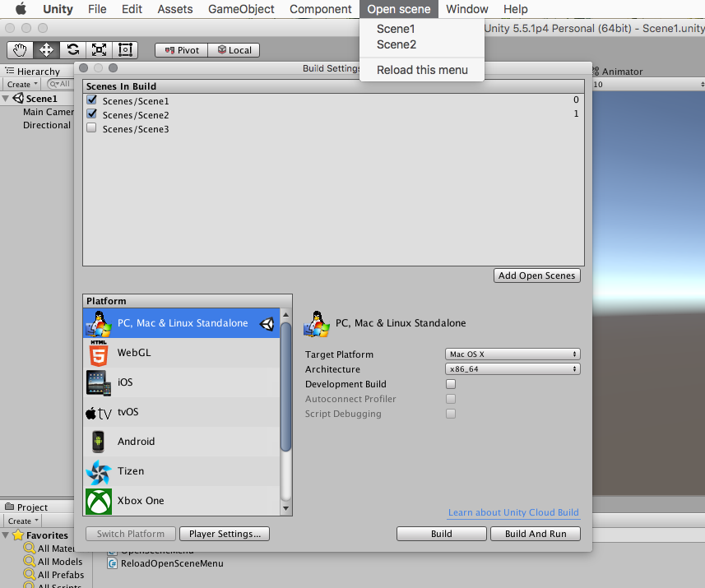Select the Scale tool in toolbar
705x588 pixels.
tap(99, 50)
